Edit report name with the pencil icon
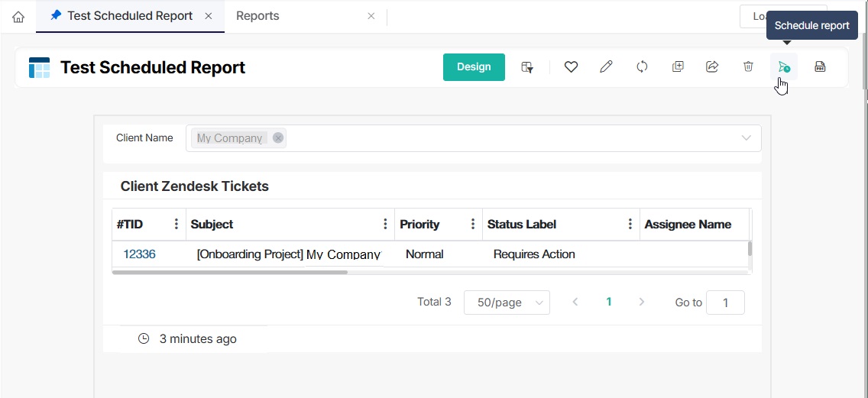The image size is (868, 398). 606,67
